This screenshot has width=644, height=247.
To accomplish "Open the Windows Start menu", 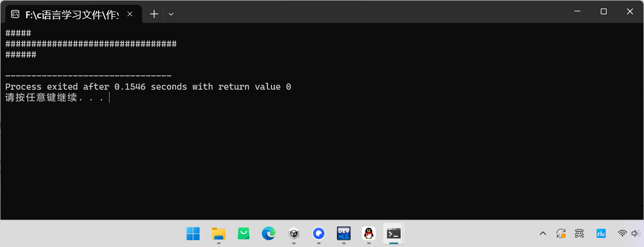I will [193, 233].
